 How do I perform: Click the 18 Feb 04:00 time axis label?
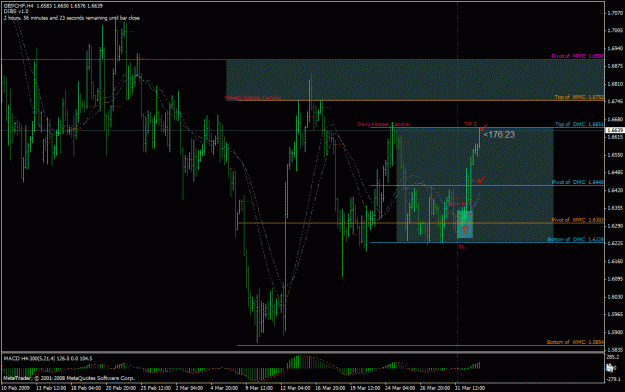click(x=86, y=388)
